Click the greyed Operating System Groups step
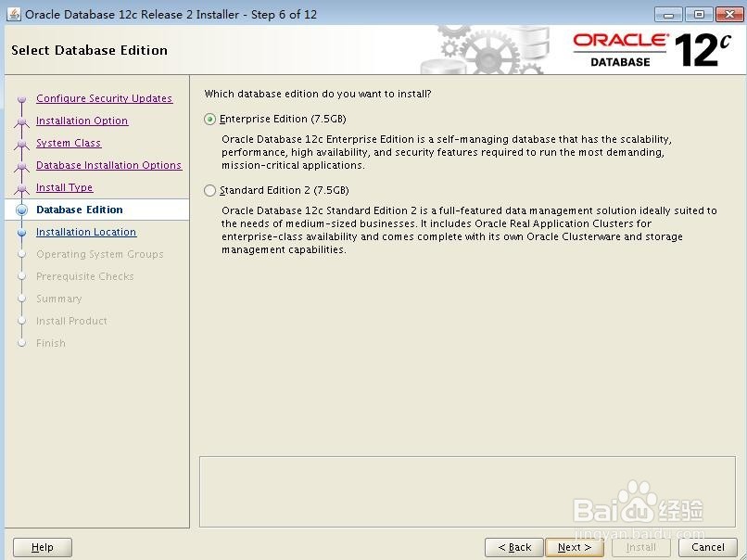747x560 pixels. tap(99, 254)
